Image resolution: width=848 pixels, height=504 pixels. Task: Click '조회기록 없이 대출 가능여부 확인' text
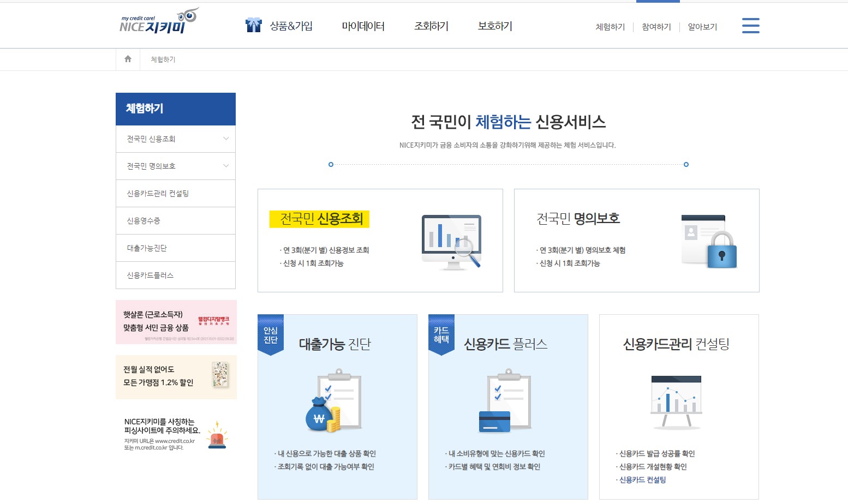coord(326,467)
